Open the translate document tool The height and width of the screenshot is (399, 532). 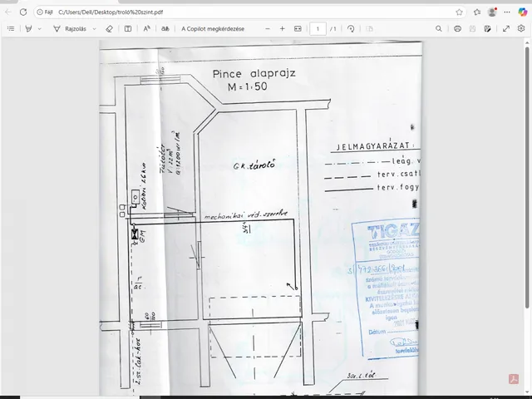(165, 28)
